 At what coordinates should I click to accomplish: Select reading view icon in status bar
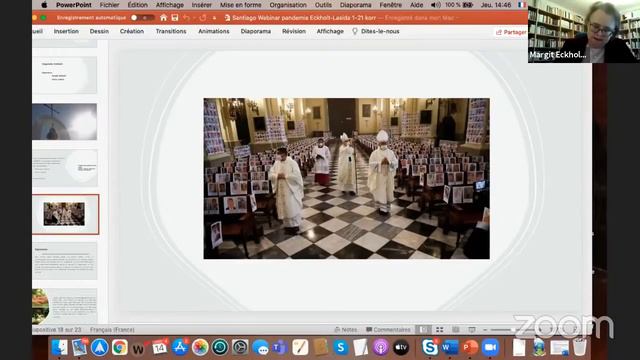pyautogui.click(x=456, y=329)
